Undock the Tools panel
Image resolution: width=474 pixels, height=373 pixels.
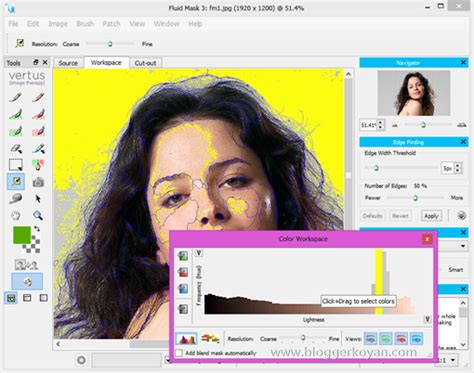point(36,62)
